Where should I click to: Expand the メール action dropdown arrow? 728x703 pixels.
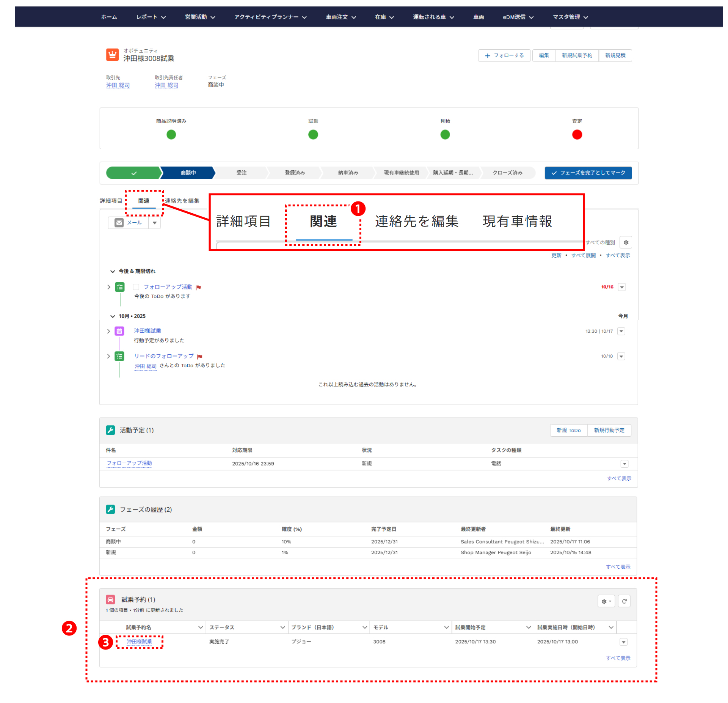click(x=155, y=223)
